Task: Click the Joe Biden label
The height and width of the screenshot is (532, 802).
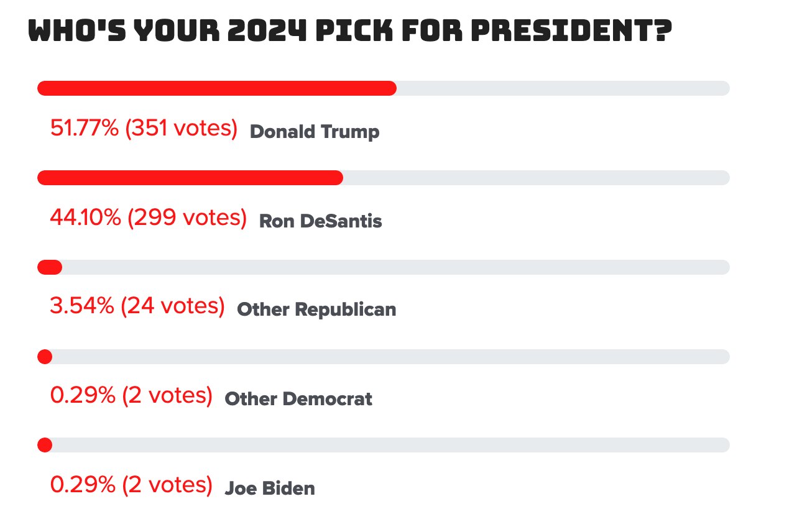Action: click(270, 488)
